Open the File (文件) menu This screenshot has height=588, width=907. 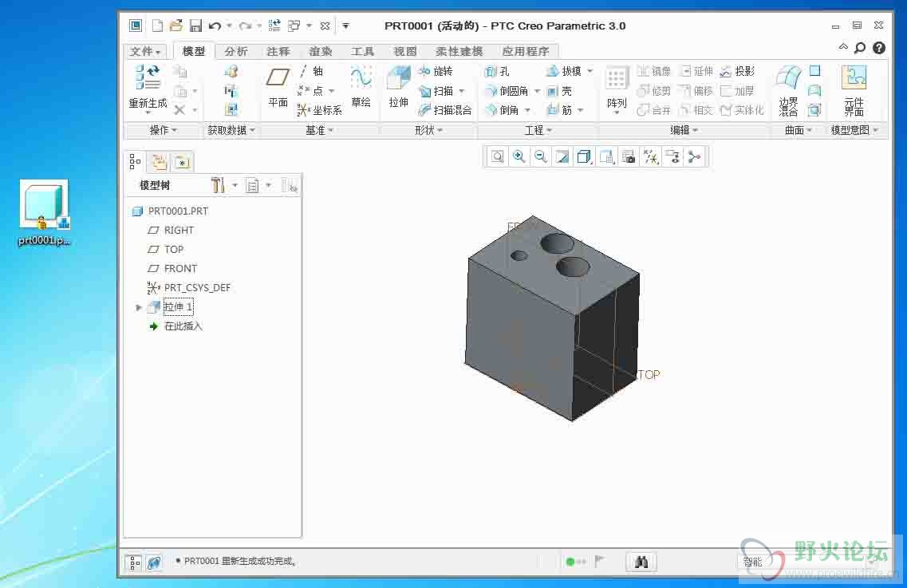pos(144,52)
